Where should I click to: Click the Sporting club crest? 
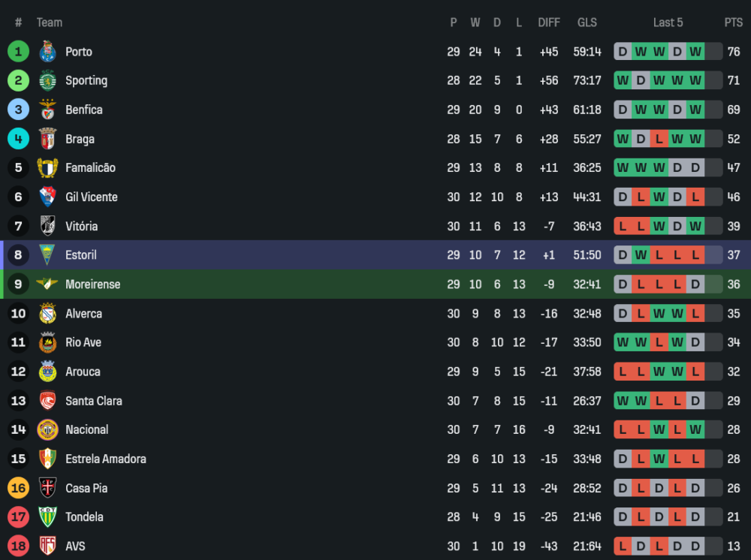[48, 80]
